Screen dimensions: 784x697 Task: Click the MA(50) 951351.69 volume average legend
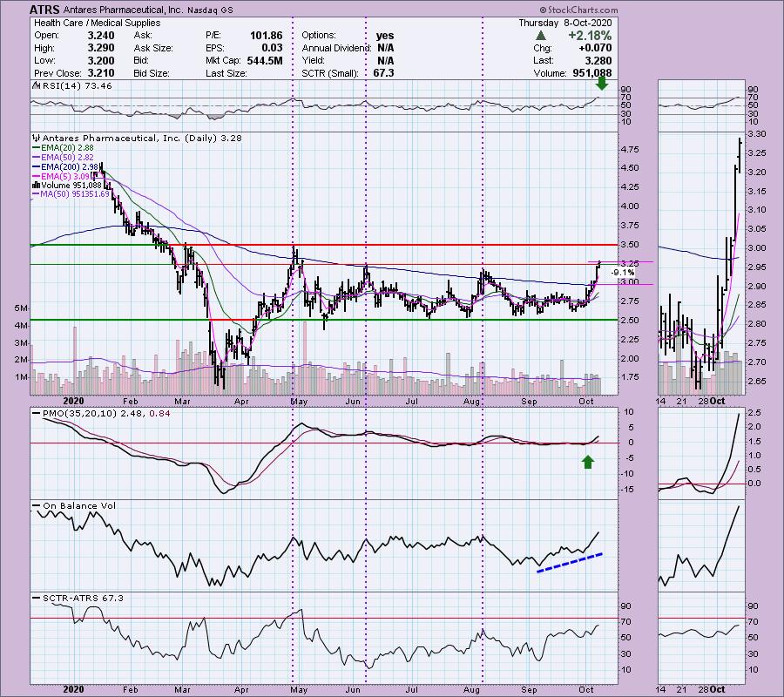[71, 194]
